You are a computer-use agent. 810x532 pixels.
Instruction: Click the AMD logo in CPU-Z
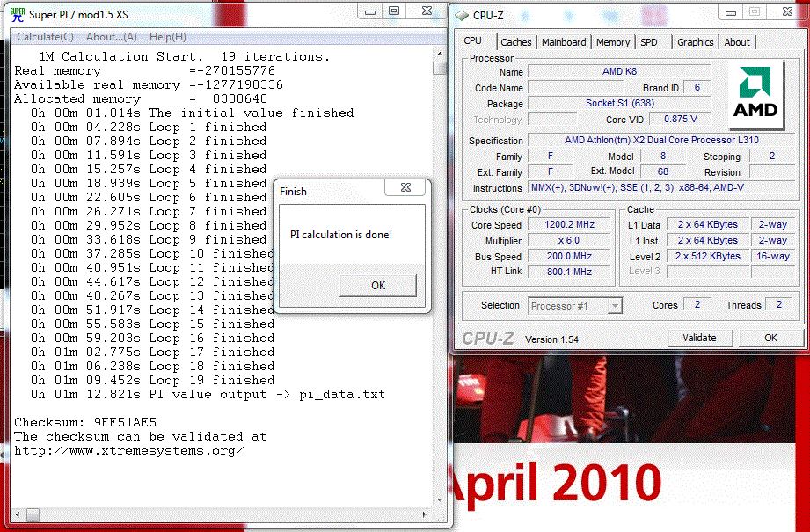pos(755,94)
